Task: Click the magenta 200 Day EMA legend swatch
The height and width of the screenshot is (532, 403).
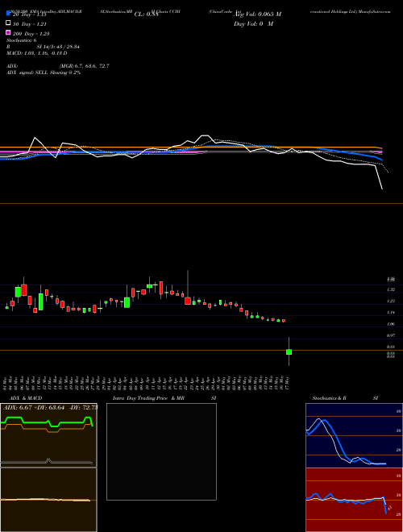Action: pos(8,32)
